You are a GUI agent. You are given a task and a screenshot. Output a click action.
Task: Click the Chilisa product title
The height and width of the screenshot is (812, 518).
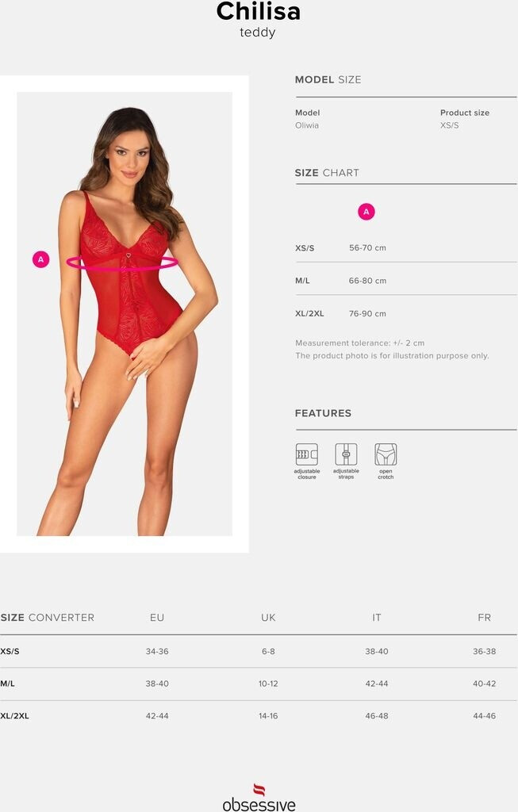[259, 11]
